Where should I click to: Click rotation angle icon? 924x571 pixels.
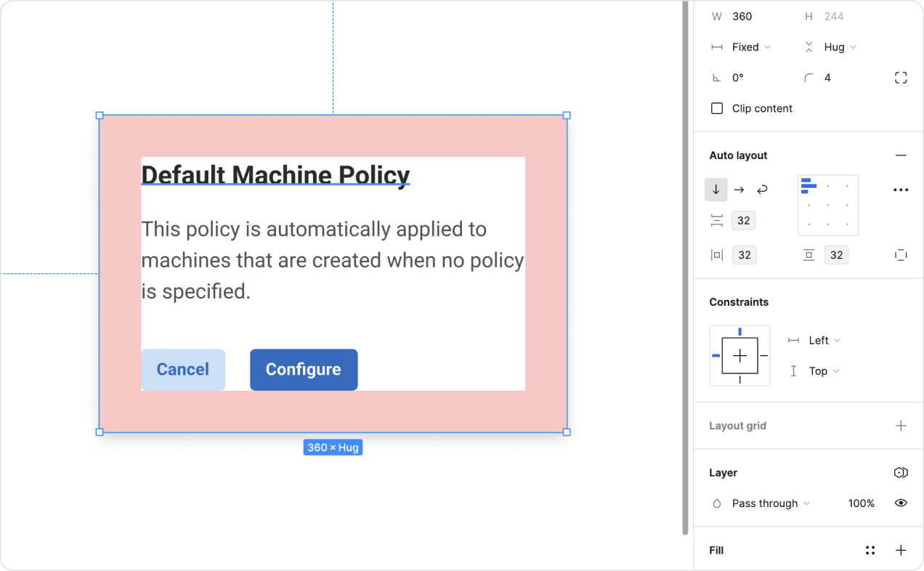tap(717, 78)
